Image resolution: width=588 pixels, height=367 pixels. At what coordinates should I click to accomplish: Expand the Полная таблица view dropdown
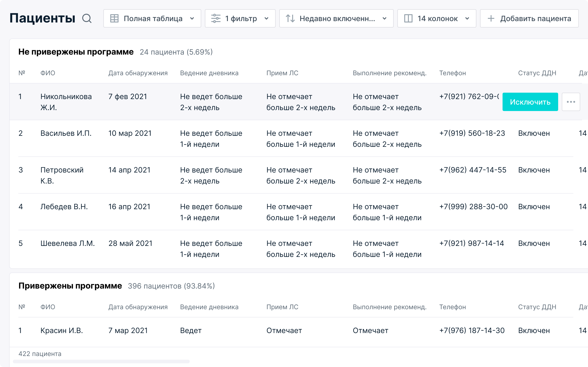(x=192, y=18)
